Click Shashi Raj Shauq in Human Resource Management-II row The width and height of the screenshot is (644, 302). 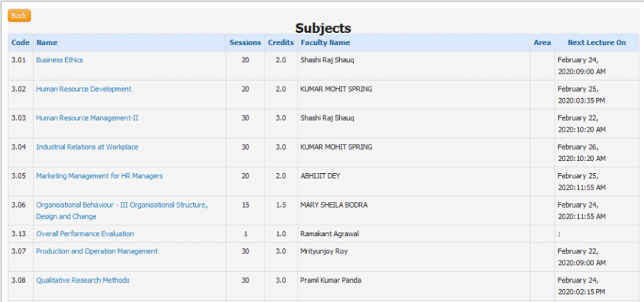(327, 118)
